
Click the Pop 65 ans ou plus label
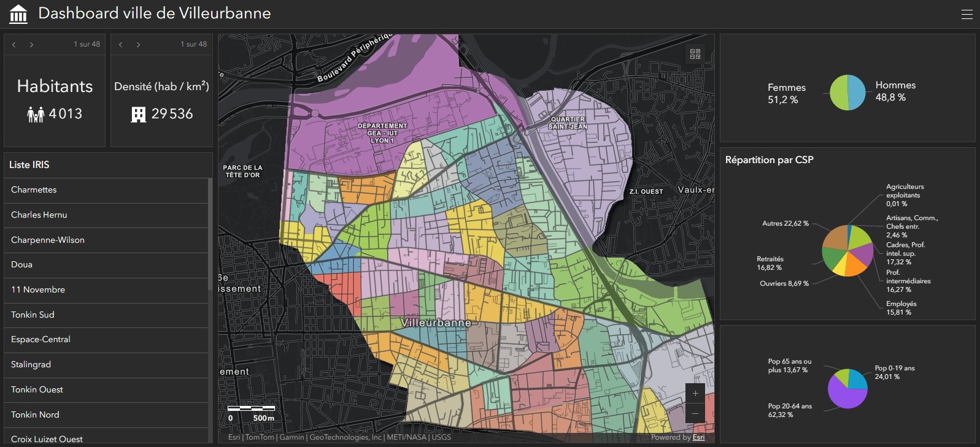[x=789, y=365]
